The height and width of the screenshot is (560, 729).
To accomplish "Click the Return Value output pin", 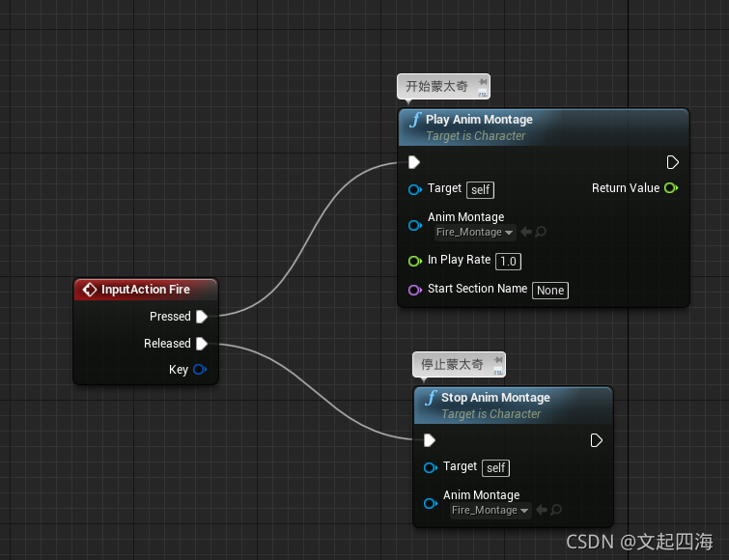I will click(671, 187).
